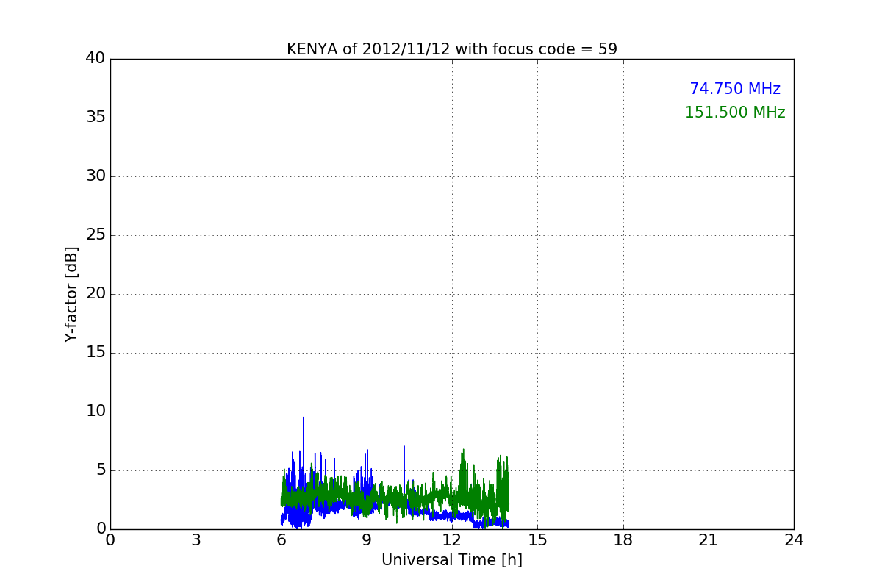Click the x-axis tick label '12'

(452, 540)
